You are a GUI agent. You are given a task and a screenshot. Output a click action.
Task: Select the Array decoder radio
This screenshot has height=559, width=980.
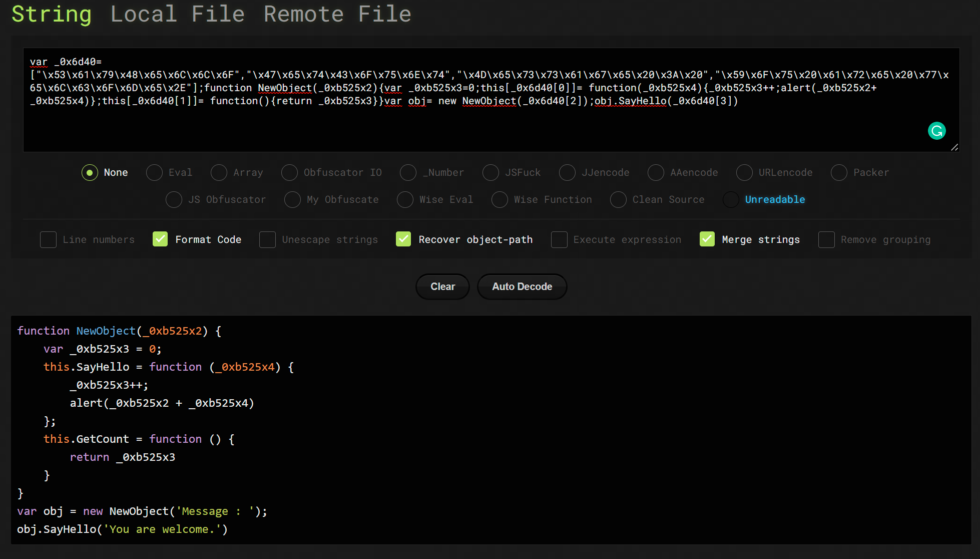click(x=219, y=172)
